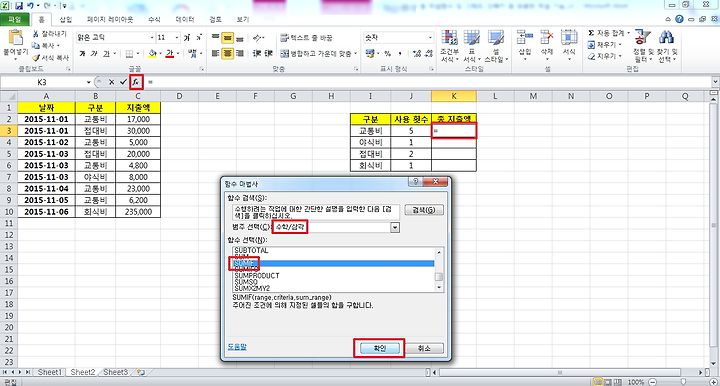Switch to Sheet2 worksheet tab
720x386 pixels.
(x=83, y=372)
